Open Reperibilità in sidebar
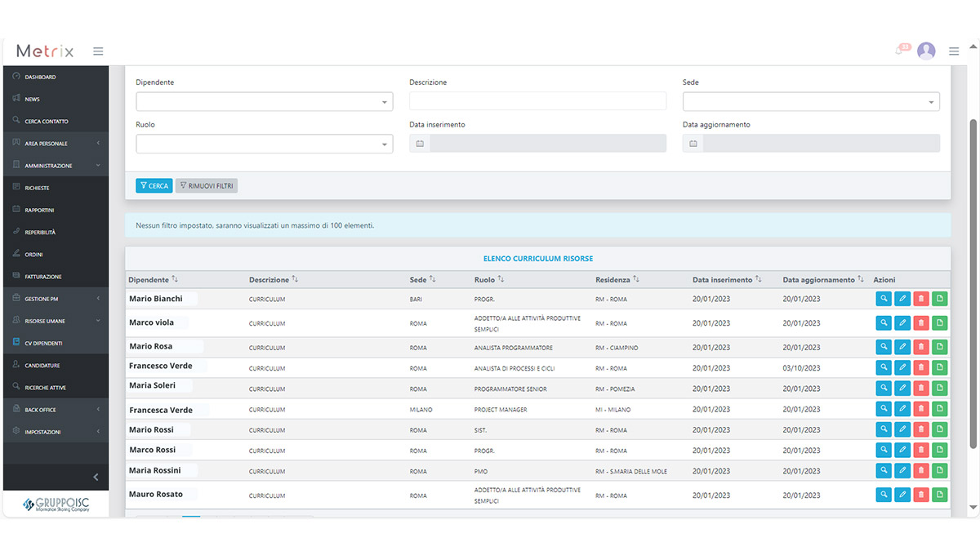This screenshot has height=551, width=980. (56, 233)
